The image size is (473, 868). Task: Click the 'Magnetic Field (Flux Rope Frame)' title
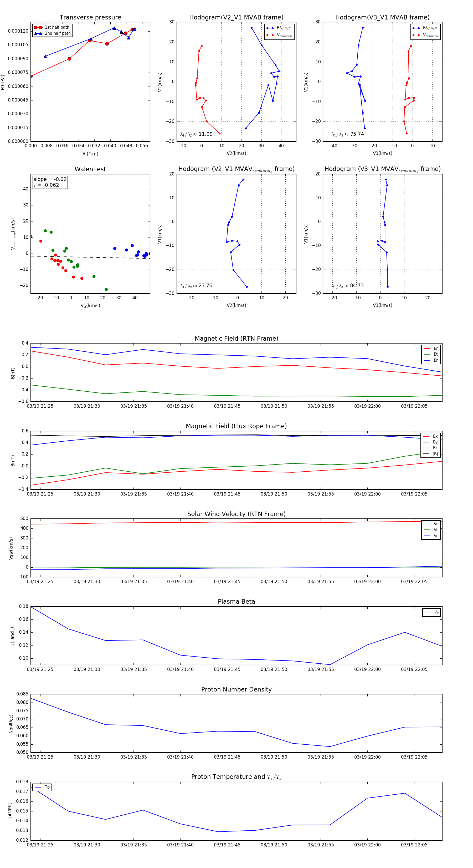click(x=236, y=426)
